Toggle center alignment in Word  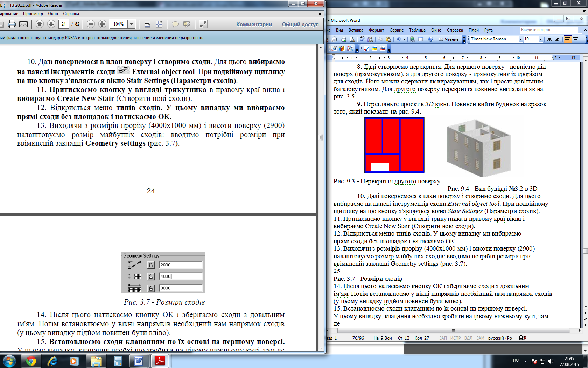576,39
